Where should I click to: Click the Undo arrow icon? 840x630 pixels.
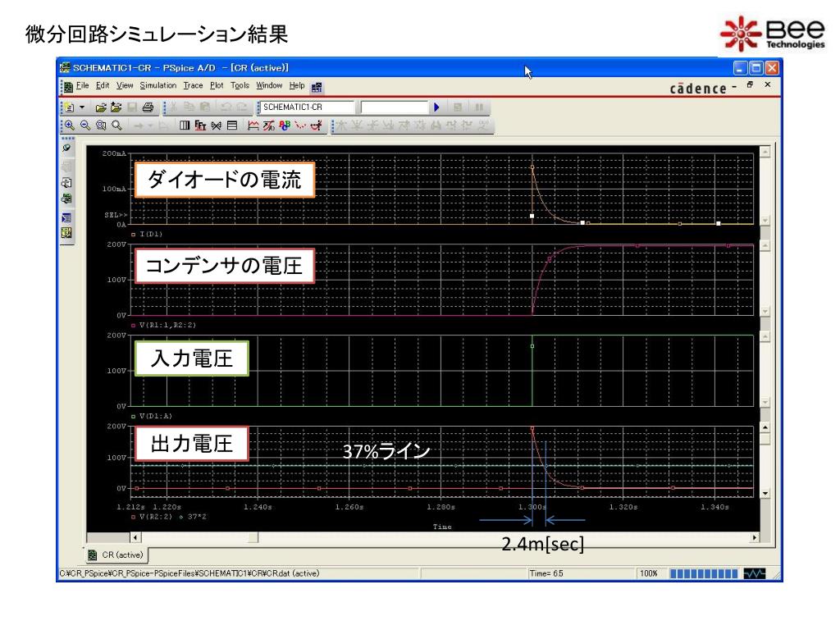(226, 107)
